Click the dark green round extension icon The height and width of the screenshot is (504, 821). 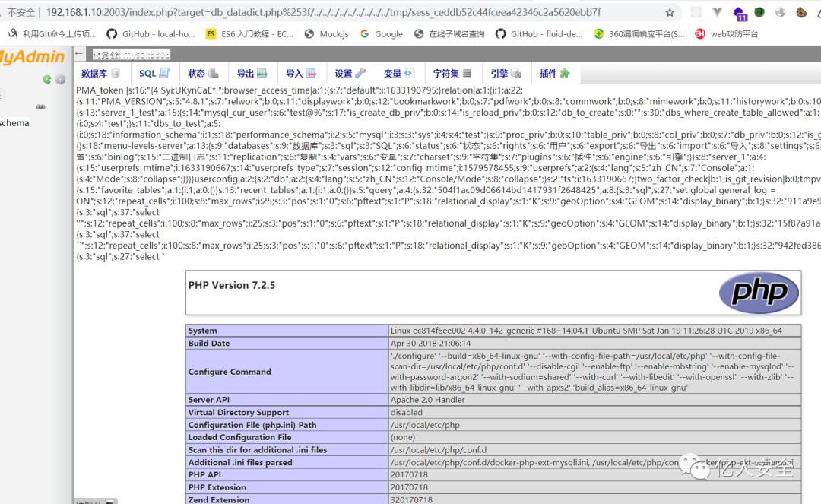click(x=759, y=13)
